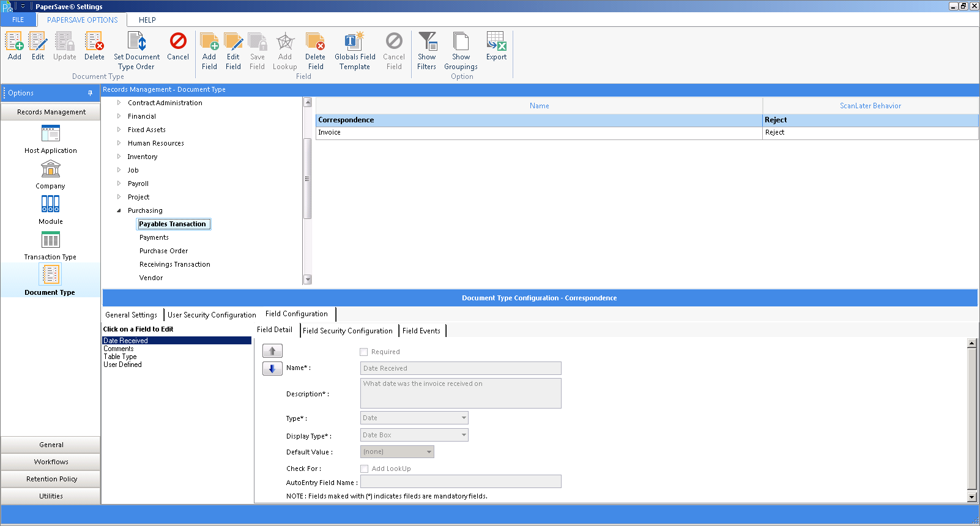Toggle the Required checkbox
Viewport: 980px width, 526px height.
coord(363,352)
